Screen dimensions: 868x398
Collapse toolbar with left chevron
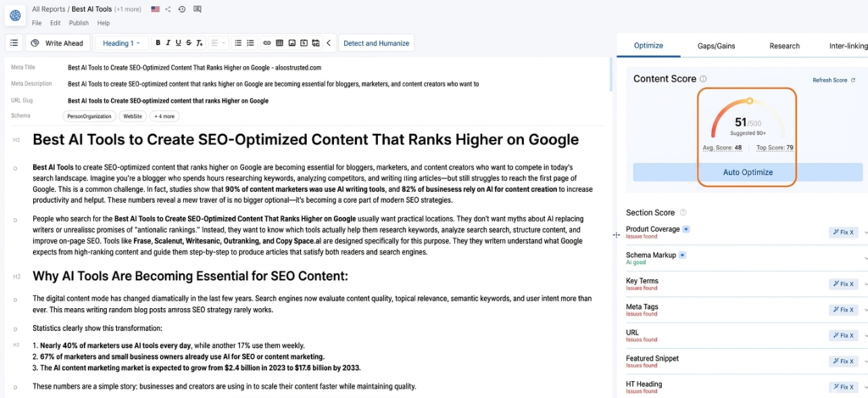coord(329,42)
